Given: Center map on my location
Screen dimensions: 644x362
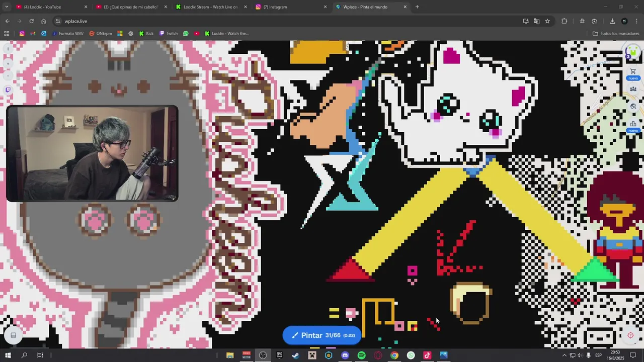Looking at the screenshot, I should coord(630,335).
